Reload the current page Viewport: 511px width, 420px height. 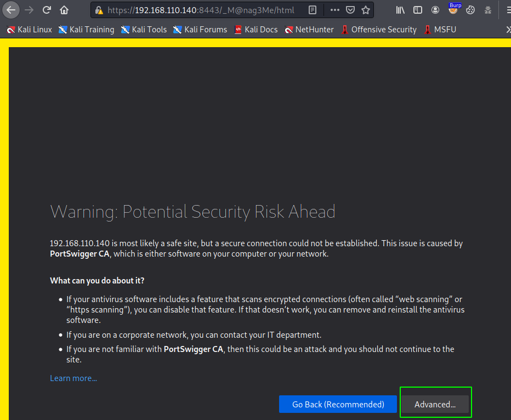(x=47, y=10)
